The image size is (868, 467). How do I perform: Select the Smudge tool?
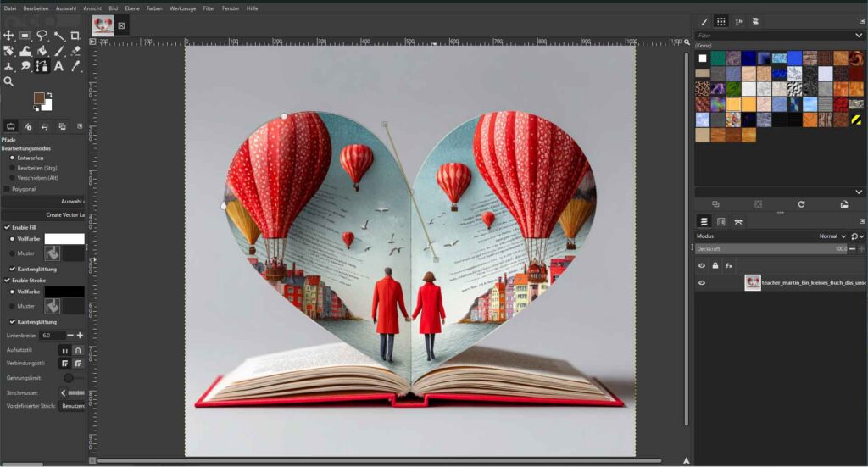pyautogui.click(x=25, y=66)
